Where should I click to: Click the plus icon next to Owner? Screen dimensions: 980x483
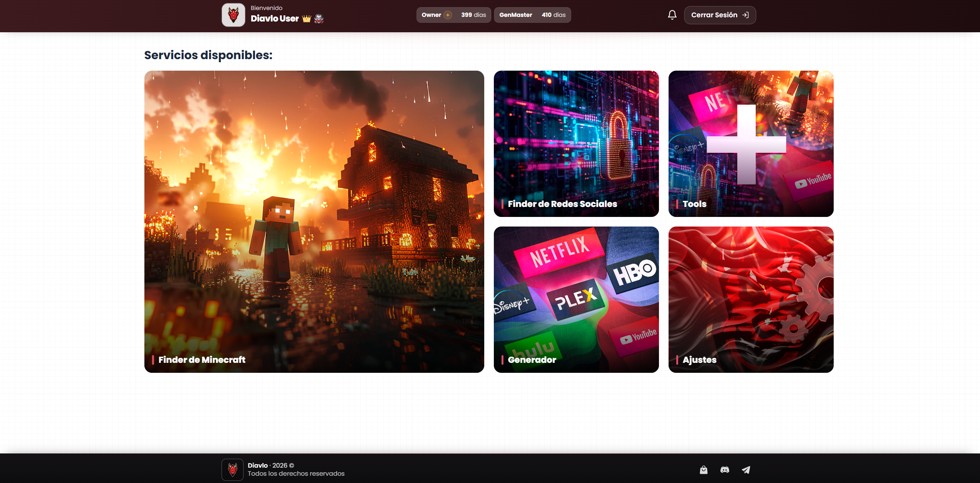(448, 15)
